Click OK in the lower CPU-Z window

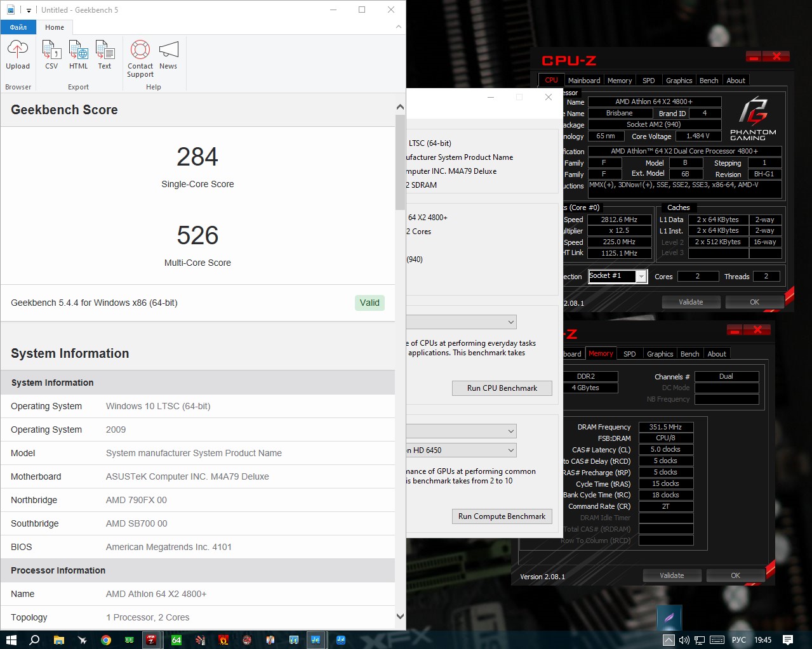735,575
